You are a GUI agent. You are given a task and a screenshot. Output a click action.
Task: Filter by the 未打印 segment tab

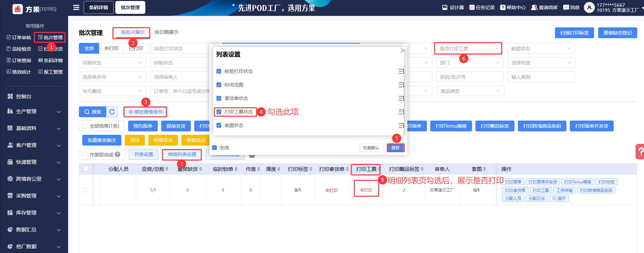(x=111, y=48)
